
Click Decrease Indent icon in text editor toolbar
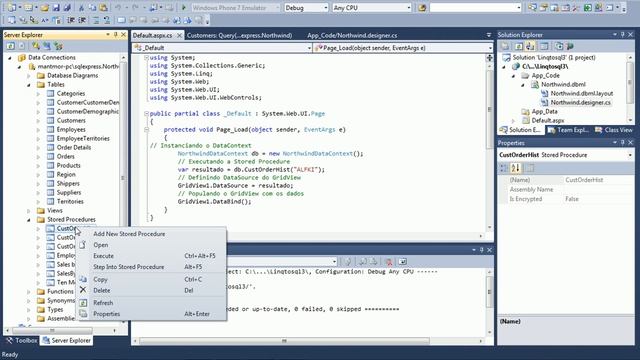tap(71, 20)
